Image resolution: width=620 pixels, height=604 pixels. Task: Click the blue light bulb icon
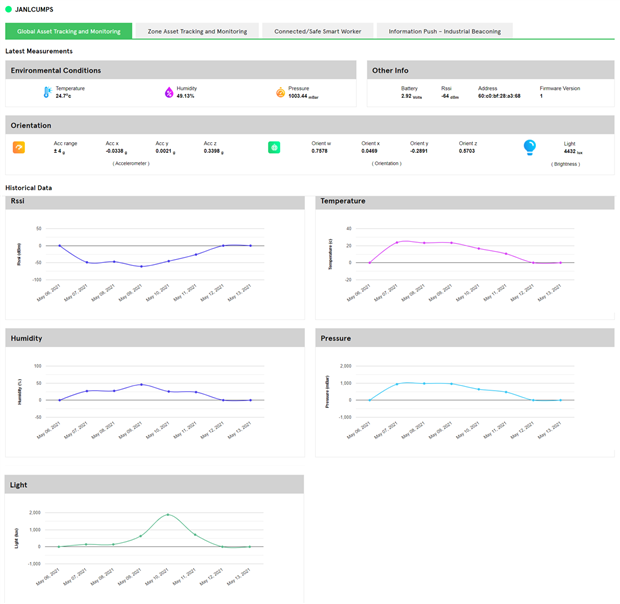530,147
